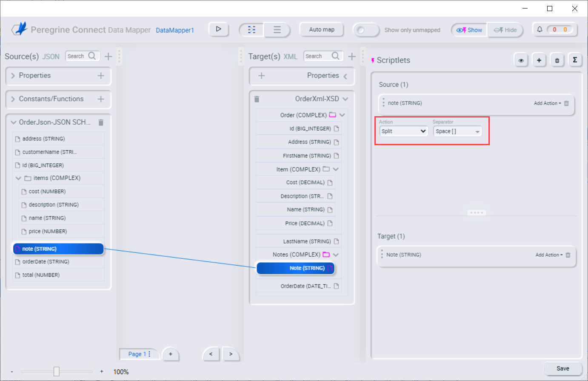Viewport: 588px width, 381px height.
Task: Add a new mapping page
Action: (171, 354)
